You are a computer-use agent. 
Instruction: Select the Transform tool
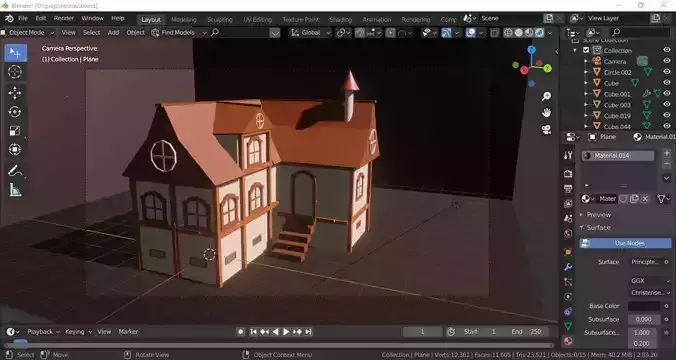[15, 150]
